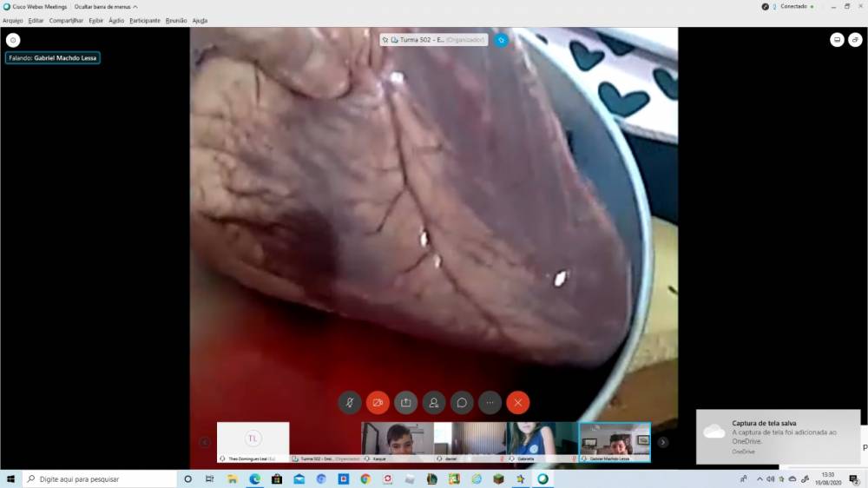Open more options ellipsis button
Screen dimensions: 868x488
[x=490, y=403]
